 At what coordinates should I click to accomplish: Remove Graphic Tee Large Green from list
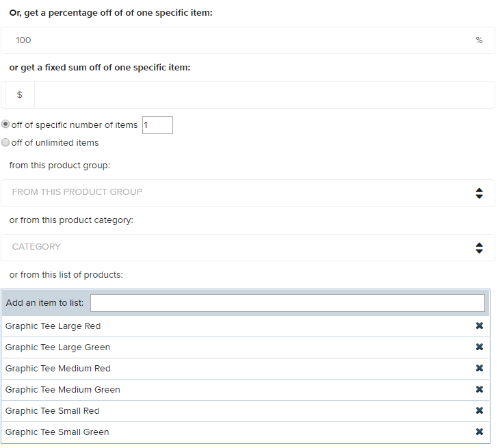[480, 347]
